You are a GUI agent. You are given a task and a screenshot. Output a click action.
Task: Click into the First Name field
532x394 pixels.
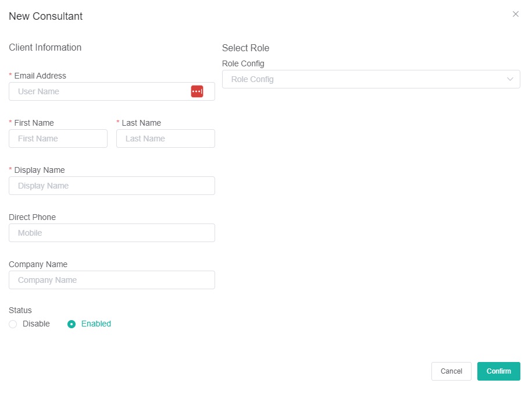58,139
